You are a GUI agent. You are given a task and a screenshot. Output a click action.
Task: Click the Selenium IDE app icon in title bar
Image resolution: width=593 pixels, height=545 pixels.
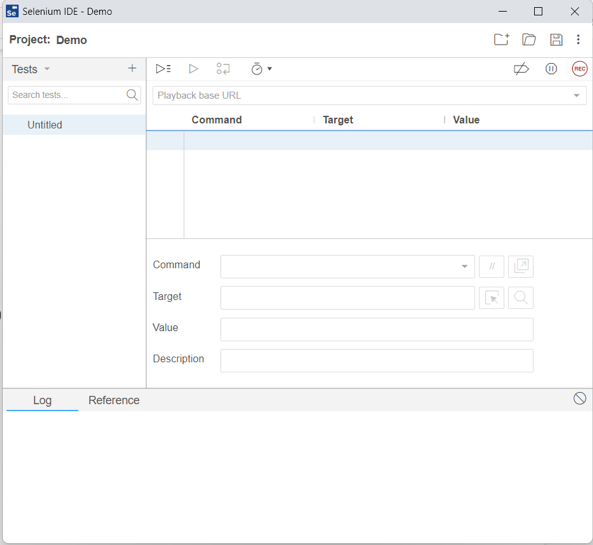click(12, 11)
